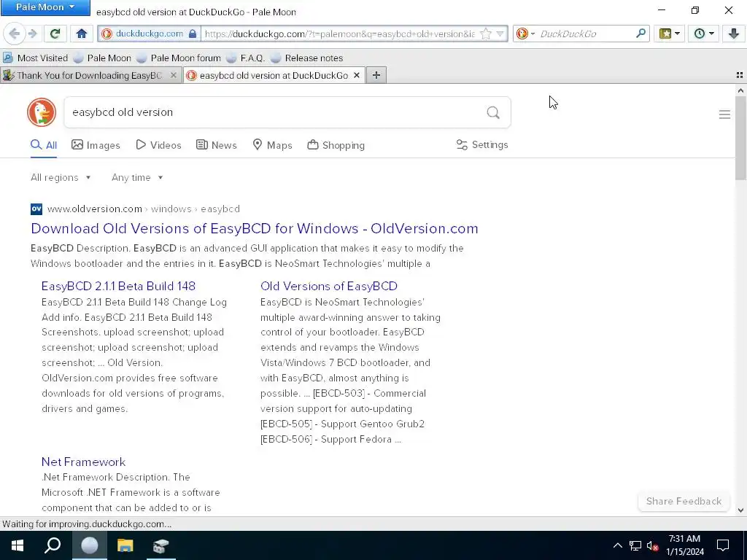Click the magnifier in the DuckDuckGo search bar
Image resolution: width=747 pixels, height=560 pixels.
tap(640, 34)
